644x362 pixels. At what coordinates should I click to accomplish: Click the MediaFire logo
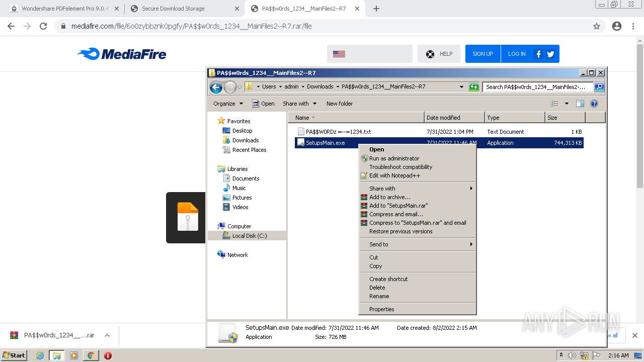coord(122,54)
